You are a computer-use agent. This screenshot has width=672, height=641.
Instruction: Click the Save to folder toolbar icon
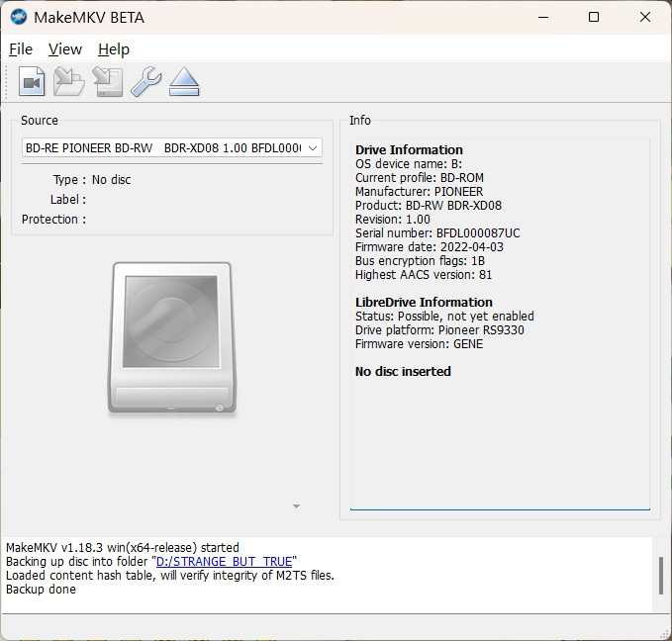69,81
